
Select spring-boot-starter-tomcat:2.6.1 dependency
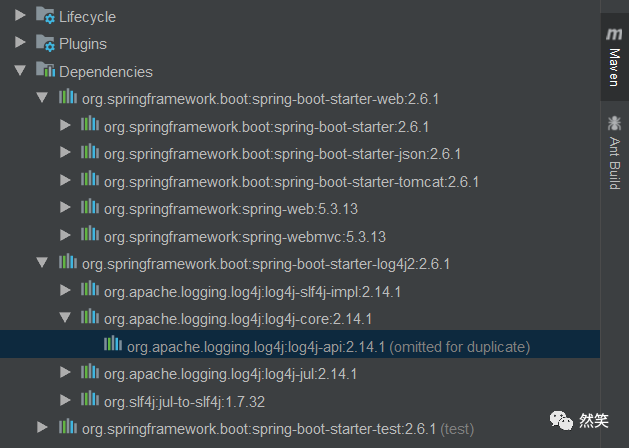[291, 181]
